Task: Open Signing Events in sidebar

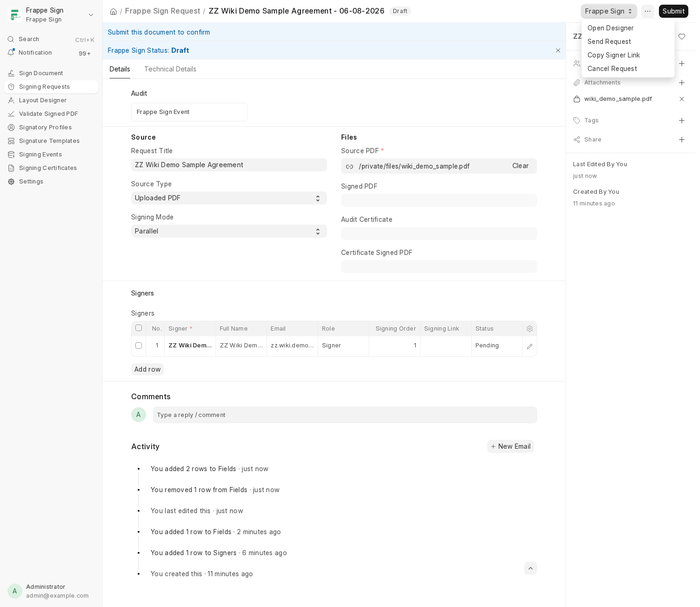Action: [51, 155]
